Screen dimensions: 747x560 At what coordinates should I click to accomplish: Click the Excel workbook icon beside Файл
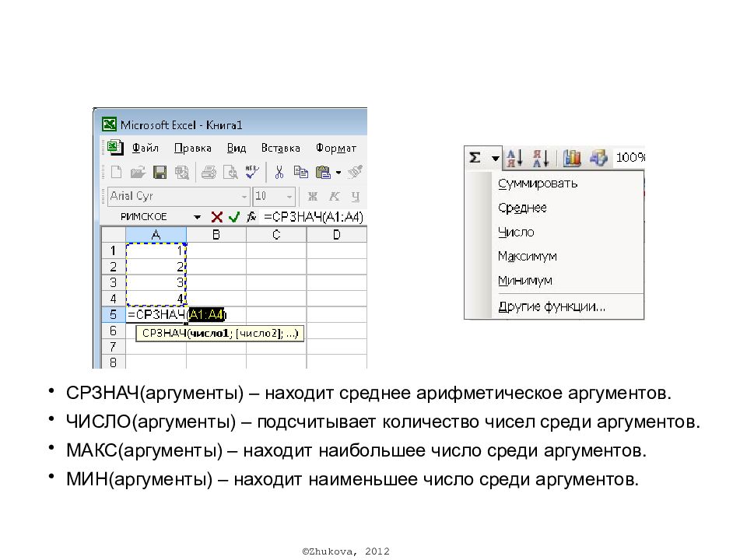point(114,148)
